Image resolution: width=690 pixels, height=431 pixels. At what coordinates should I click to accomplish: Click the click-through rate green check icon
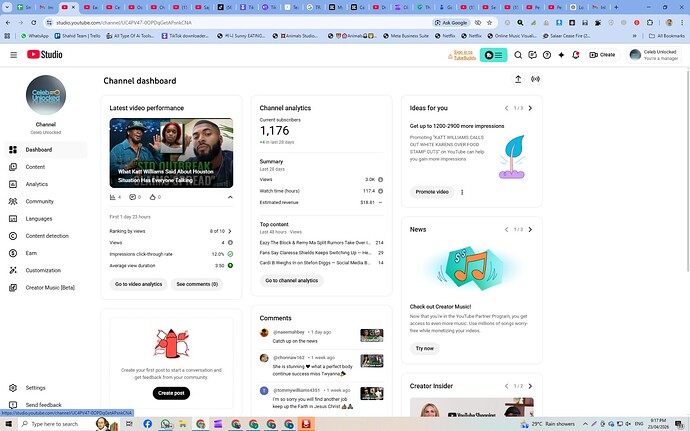click(x=230, y=254)
